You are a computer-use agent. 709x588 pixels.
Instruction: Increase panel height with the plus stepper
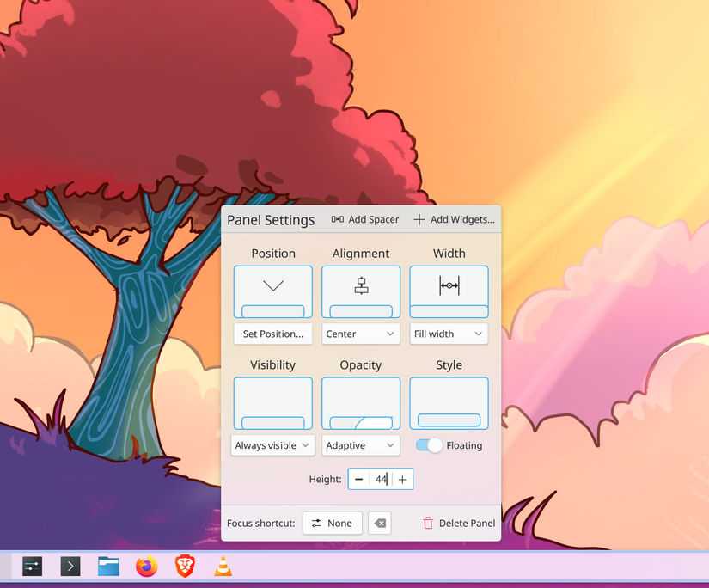point(402,479)
